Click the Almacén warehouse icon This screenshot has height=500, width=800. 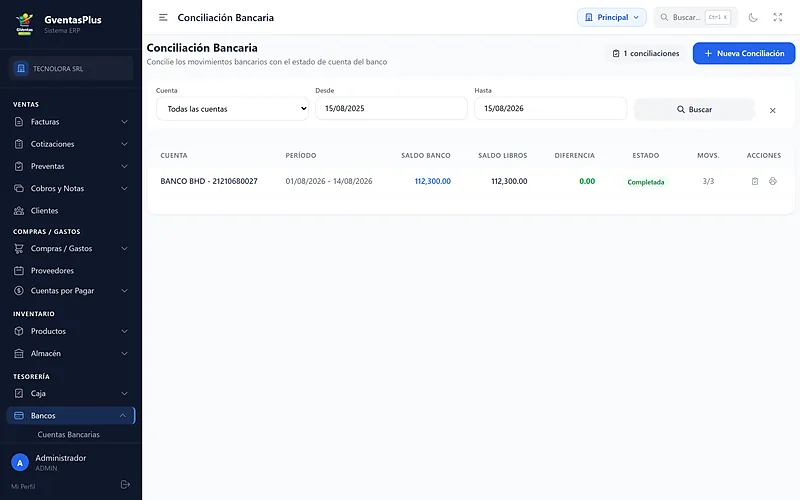[19, 353]
